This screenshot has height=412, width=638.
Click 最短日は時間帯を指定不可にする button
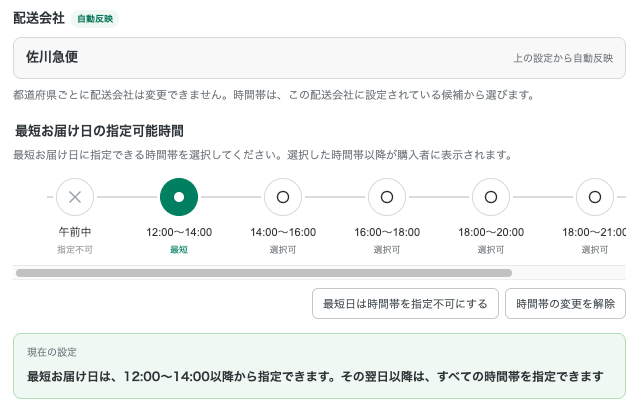pos(405,304)
